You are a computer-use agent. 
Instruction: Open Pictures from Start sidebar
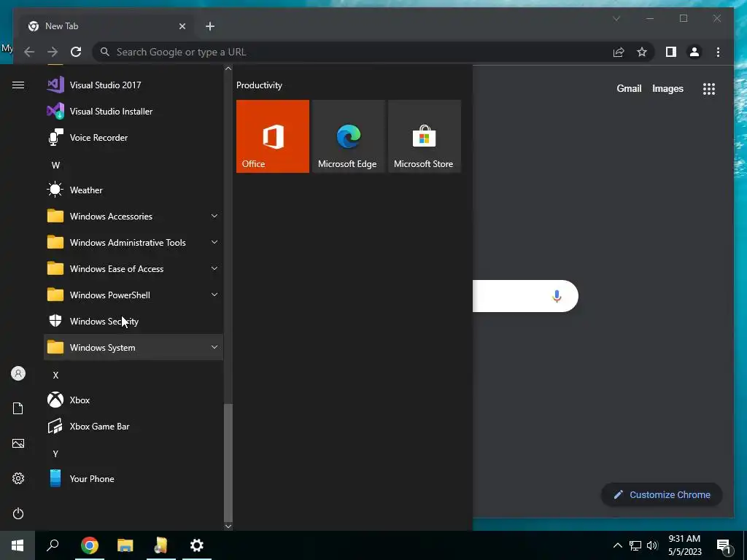(18, 443)
